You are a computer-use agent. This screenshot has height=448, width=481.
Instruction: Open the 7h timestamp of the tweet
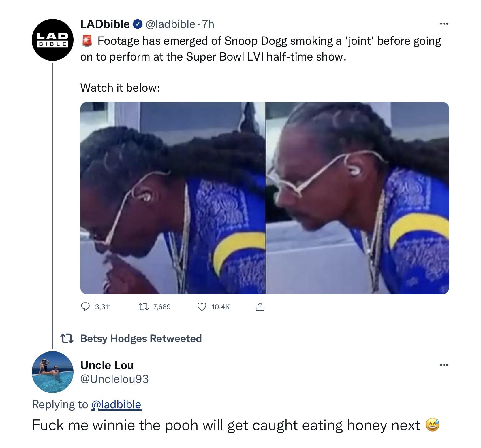pos(208,24)
